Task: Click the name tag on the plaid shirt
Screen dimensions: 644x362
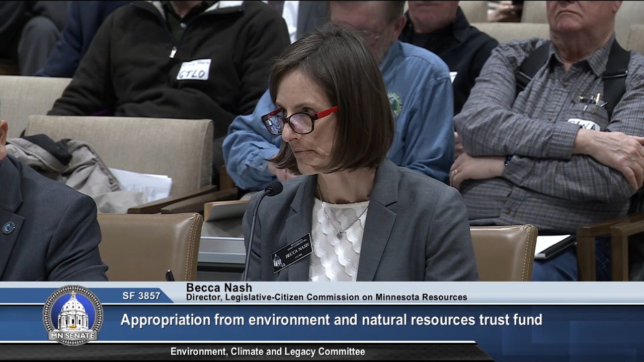Action: point(584,124)
